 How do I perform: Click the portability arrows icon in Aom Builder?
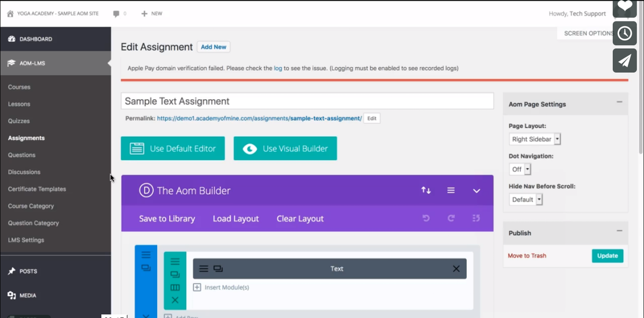[426, 190]
